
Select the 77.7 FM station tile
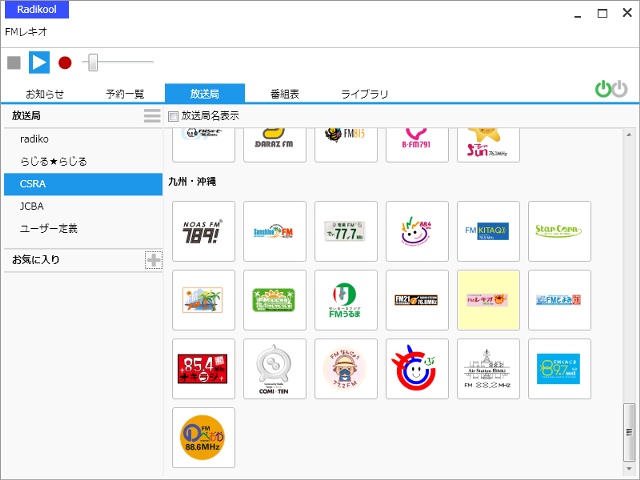point(346,231)
